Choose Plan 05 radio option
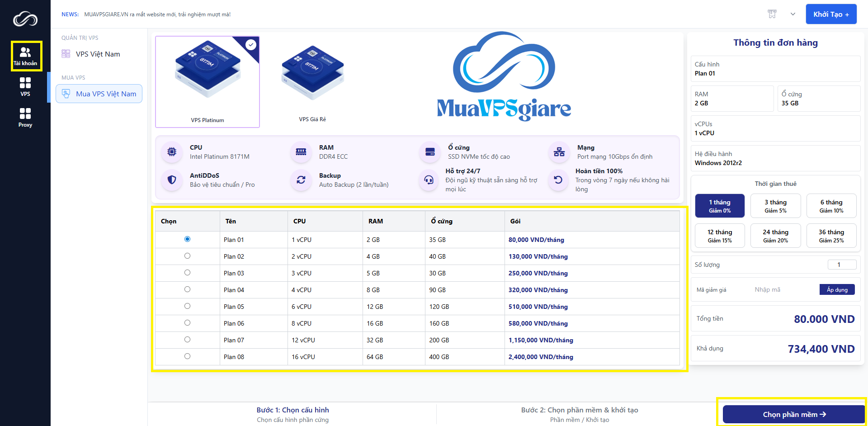 (187, 306)
